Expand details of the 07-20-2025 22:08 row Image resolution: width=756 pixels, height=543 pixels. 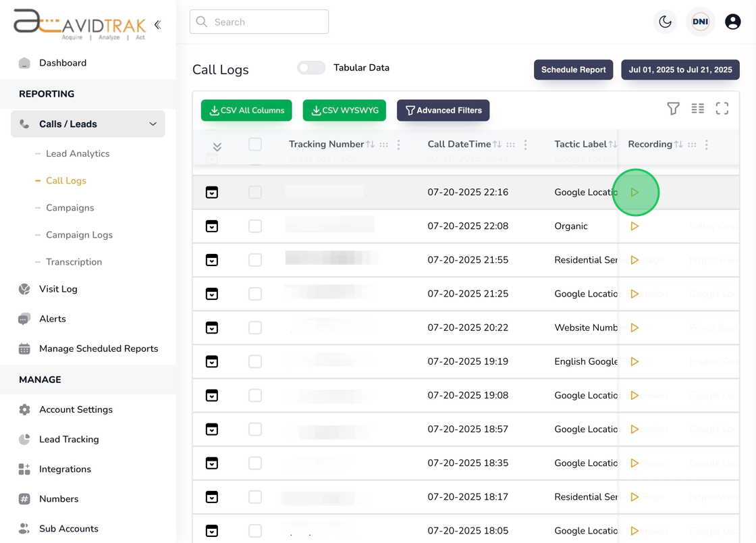(x=212, y=226)
